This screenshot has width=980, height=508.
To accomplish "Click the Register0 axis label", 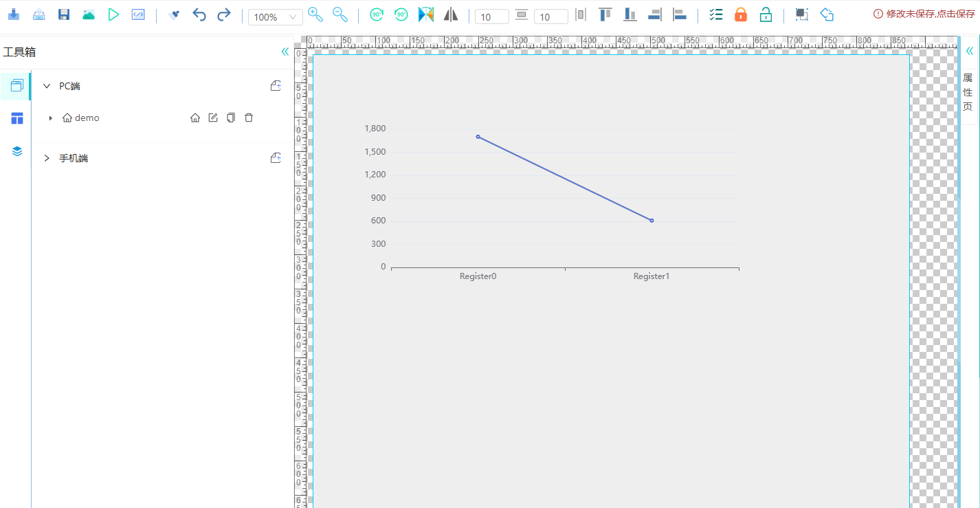I will click(478, 276).
